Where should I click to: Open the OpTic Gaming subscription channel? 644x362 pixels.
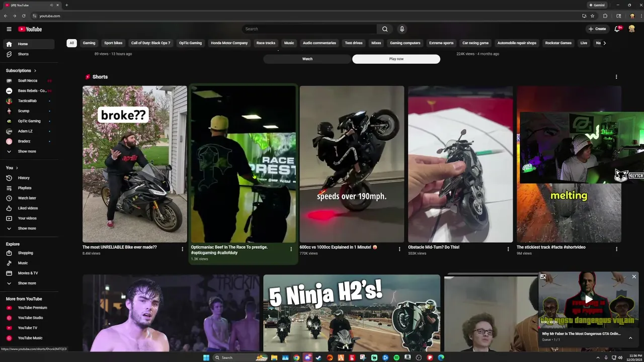coord(28,121)
